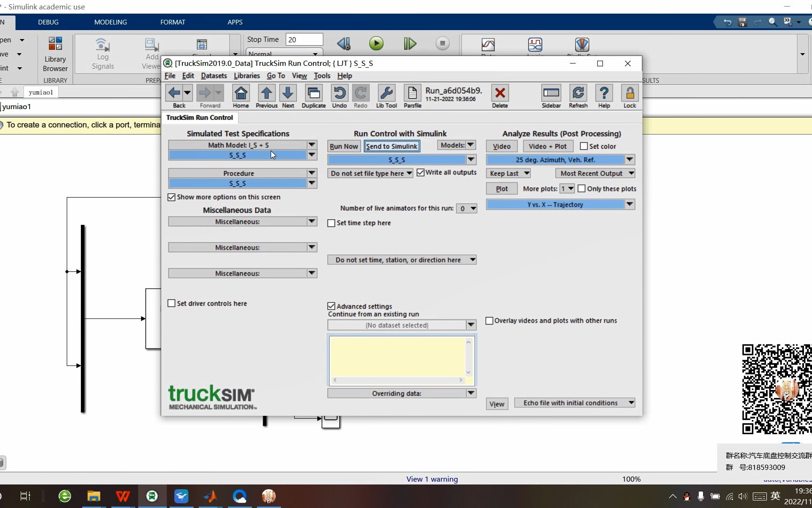Duplicate the current TruckSim dataset

coord(313,93)
